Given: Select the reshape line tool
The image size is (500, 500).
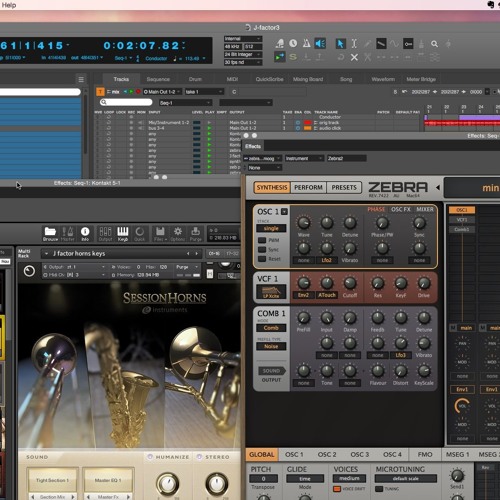Looking at the screenshot, I should point(381,44).
